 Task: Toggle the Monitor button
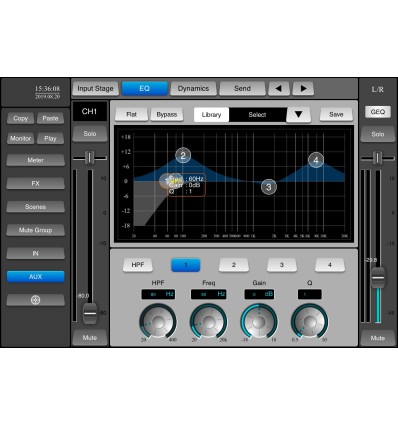pyautogui.click(x=20, y=138)
